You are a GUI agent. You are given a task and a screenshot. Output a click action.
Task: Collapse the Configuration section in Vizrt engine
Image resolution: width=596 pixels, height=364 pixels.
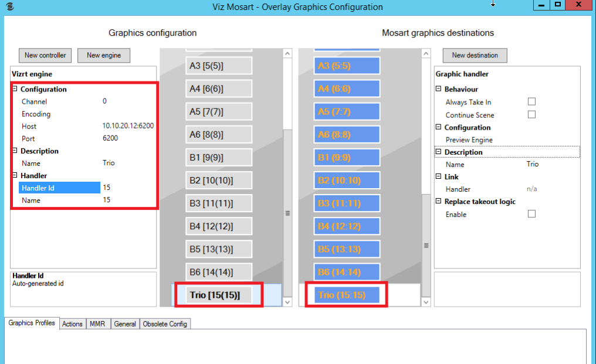pos(15,89)
